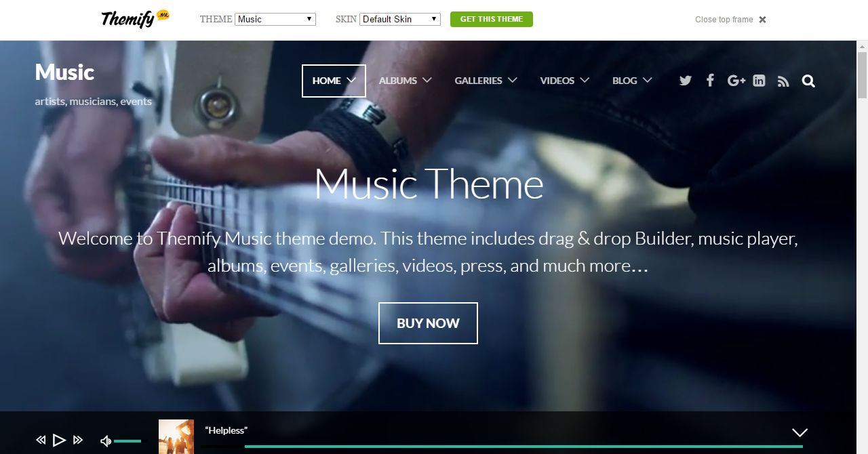Open the Theme dropdown showing Music
868x454 pixels.
click(x=275, y=19)
